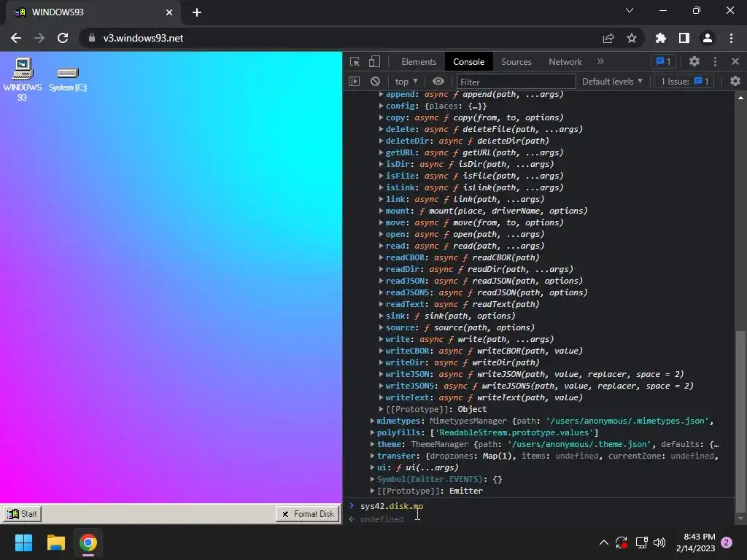Click the Chrome taskbar icon
The height and width of the screenshot is (560, 747).
coord(88,542)
